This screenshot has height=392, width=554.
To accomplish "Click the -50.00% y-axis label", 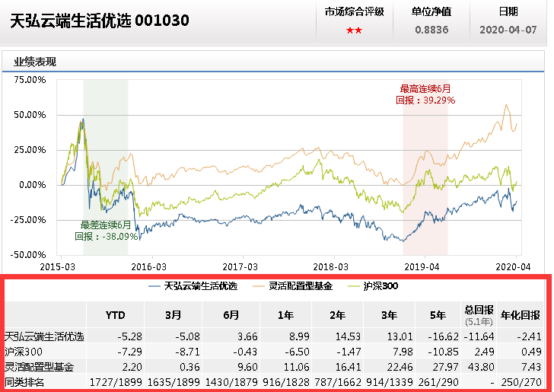I will (28, 255).
